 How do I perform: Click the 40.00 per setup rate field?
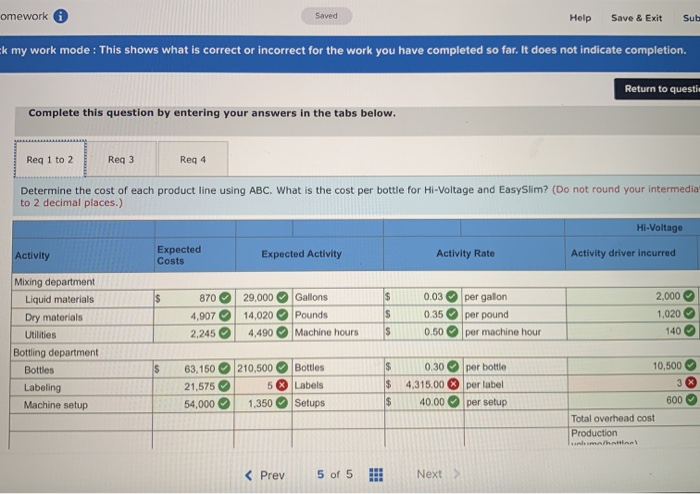tap(424, 402)
